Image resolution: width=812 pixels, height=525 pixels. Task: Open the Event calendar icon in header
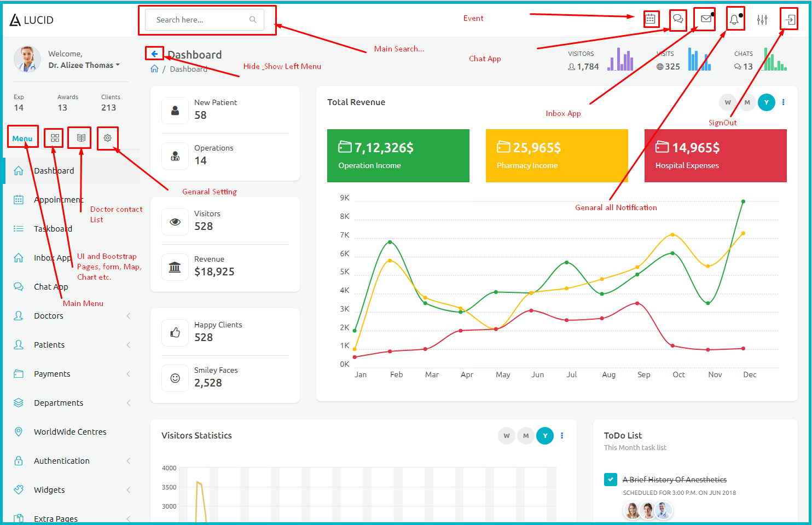pos(650,19)
